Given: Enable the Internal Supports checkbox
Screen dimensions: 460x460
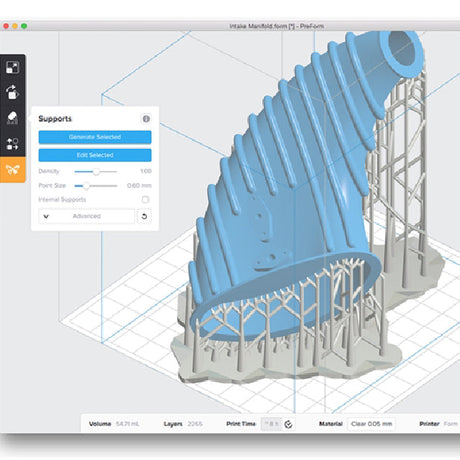Looking at the screenshot, I should click(145, 200).
